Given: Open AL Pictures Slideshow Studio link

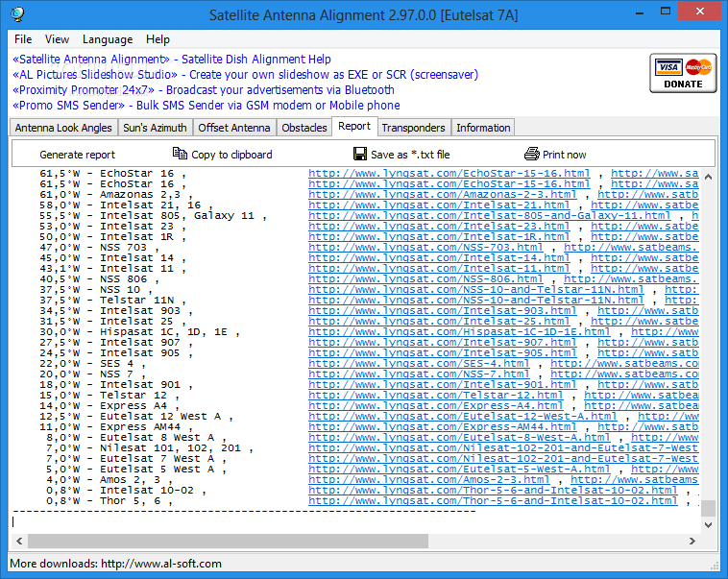Looking at the screenshot, I should coord(245,75).
